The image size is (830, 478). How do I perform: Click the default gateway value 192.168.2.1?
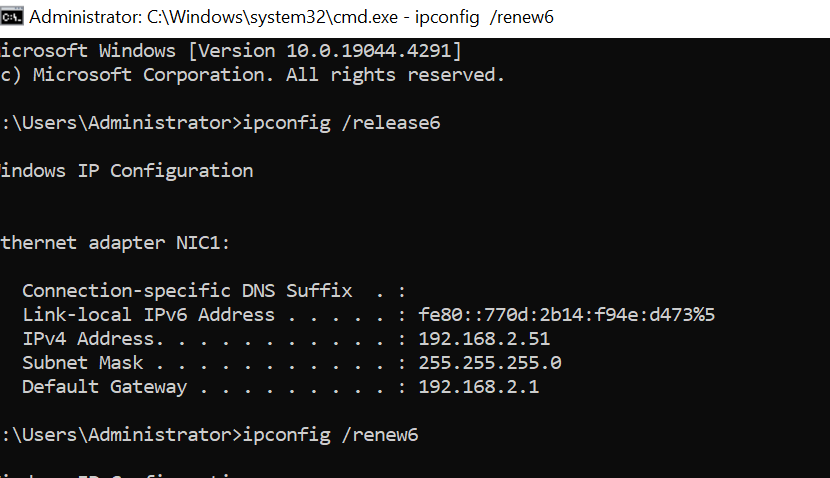pyautogui.click(x=479, y=386)
